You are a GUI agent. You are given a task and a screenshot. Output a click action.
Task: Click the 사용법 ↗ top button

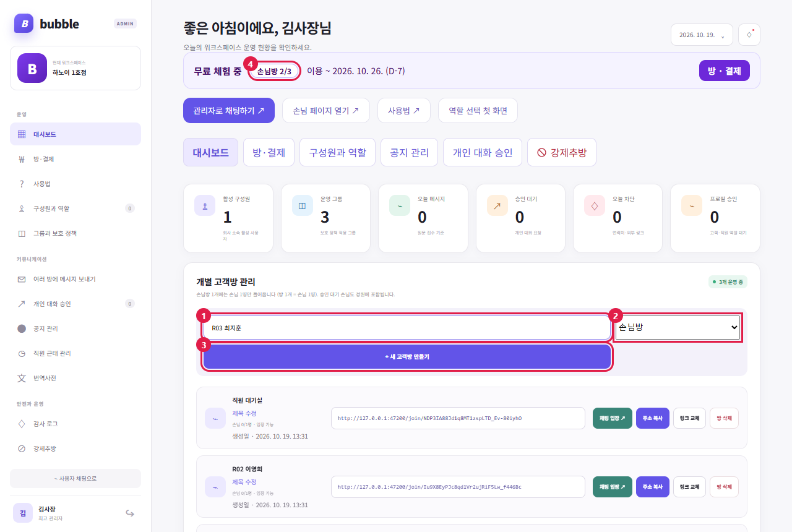(x=404, y=110)
